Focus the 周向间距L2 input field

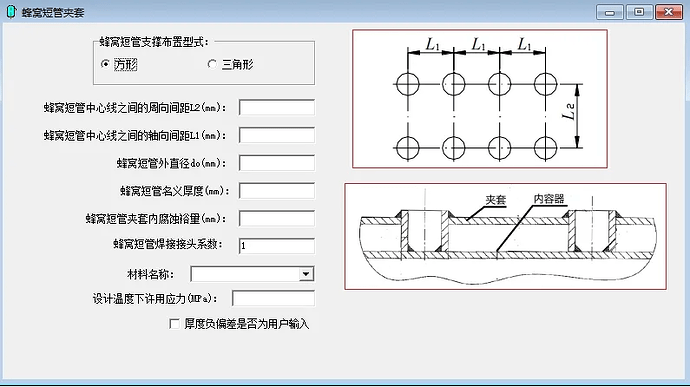point(277,108)
